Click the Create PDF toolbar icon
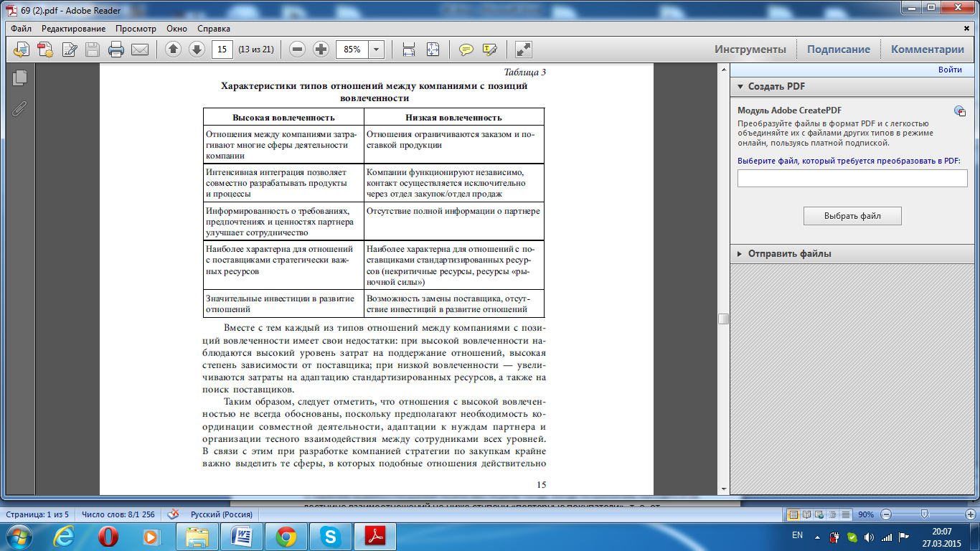 pos(45,50)
